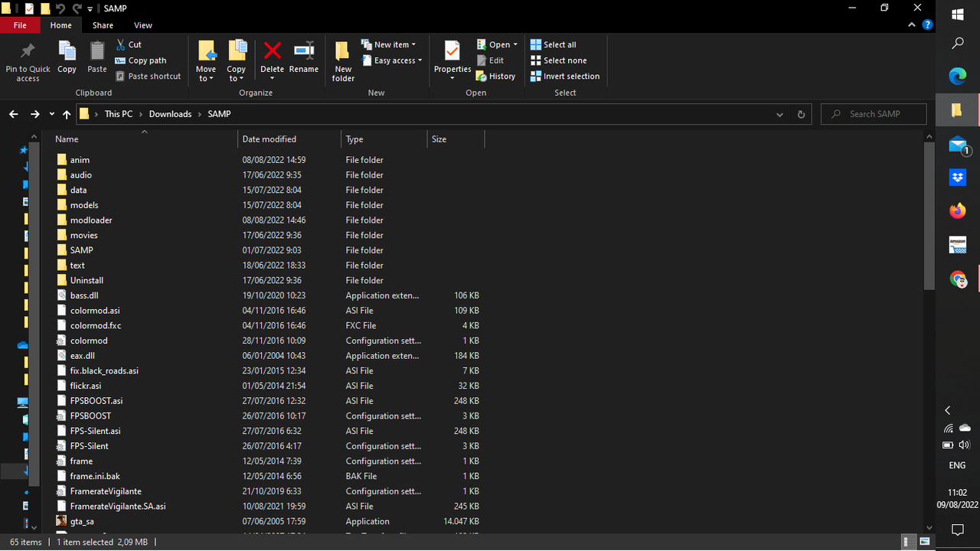Open the File menu tab
Viewport: 980px width, 551px height.
[x=20, y=25]
